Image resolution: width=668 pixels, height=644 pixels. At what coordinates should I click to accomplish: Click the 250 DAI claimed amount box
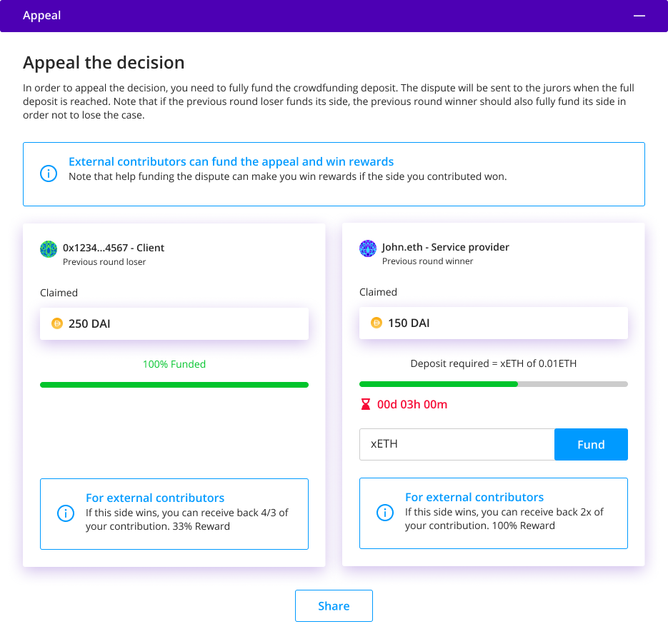[x=174, y=323]
